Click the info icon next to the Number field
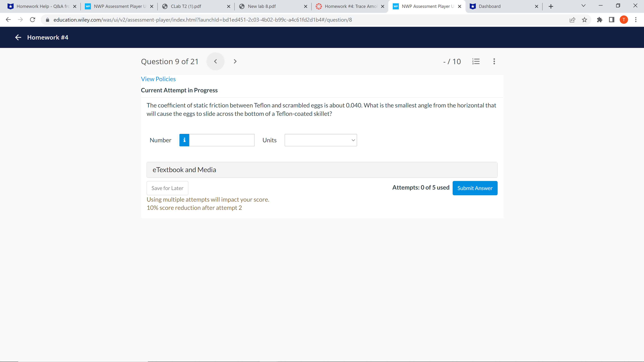The width and height of the screenshot is (644, 362). [184, 140]
